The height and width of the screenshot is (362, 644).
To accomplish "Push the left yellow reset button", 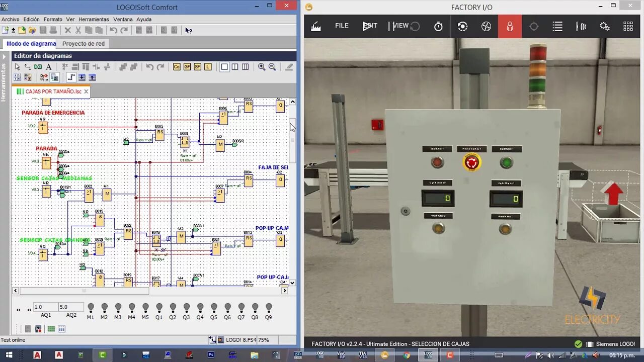I will point(438,229).
